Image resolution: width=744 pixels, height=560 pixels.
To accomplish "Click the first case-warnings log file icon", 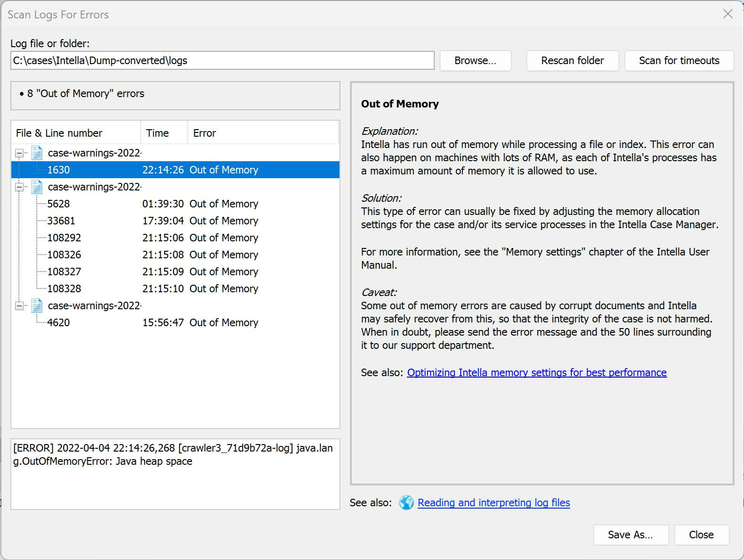I will click(37, 153).
